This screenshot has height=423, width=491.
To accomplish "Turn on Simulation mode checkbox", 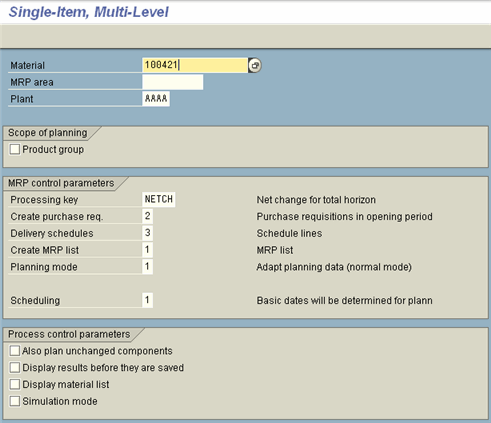I will 15,401.
